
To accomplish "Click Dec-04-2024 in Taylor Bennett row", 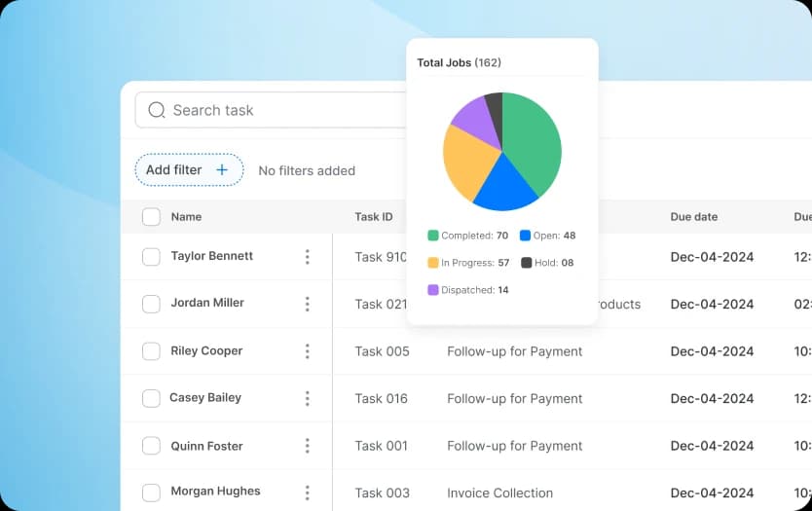I will point(712,257).
